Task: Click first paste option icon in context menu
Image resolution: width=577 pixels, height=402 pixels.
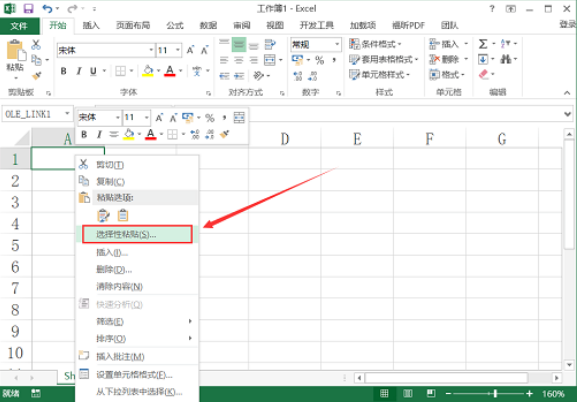Action: coord(103,215)
